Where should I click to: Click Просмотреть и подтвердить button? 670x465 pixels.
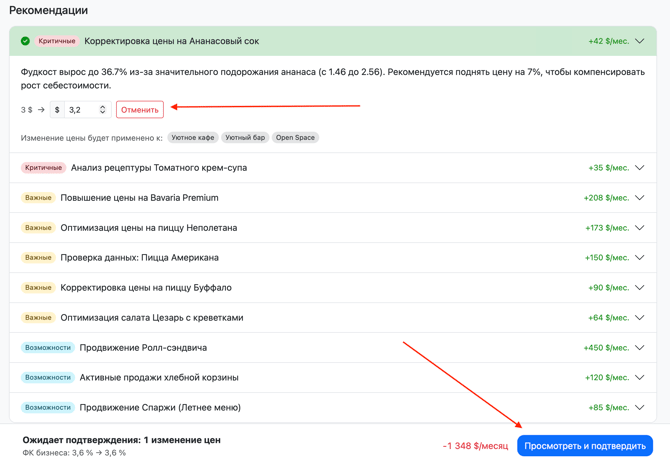click(585, 446)
